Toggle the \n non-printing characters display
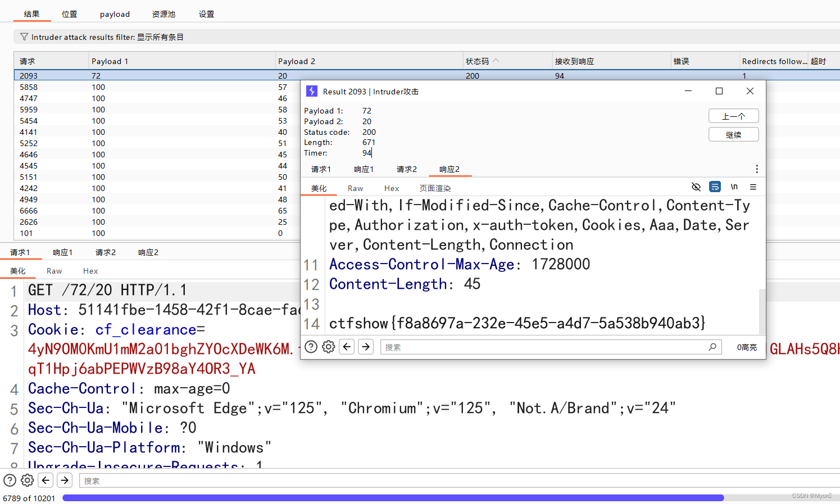840x504 pixels. [734, 187]
